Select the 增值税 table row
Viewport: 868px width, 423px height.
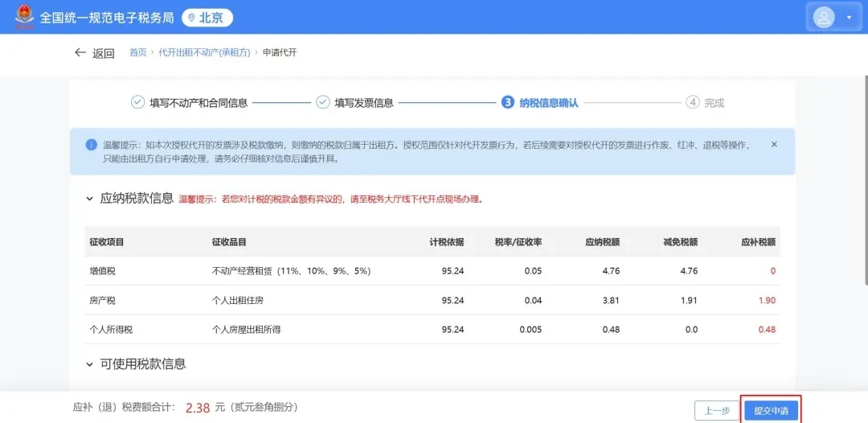pyautogui.click(x=432, y=271)
